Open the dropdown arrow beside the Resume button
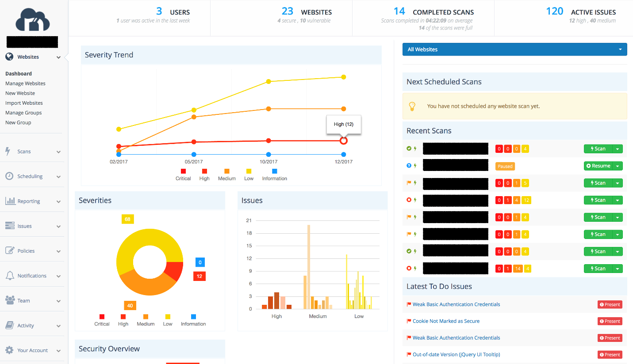The width and height of the screenshot is (633, 364). (618, 166)
